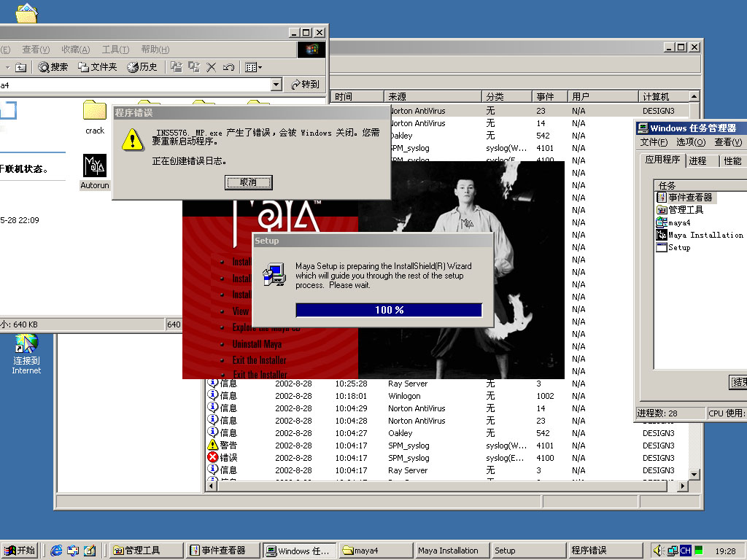
Task: Sort events by the 事件 column header
Action: pos(550,97)
